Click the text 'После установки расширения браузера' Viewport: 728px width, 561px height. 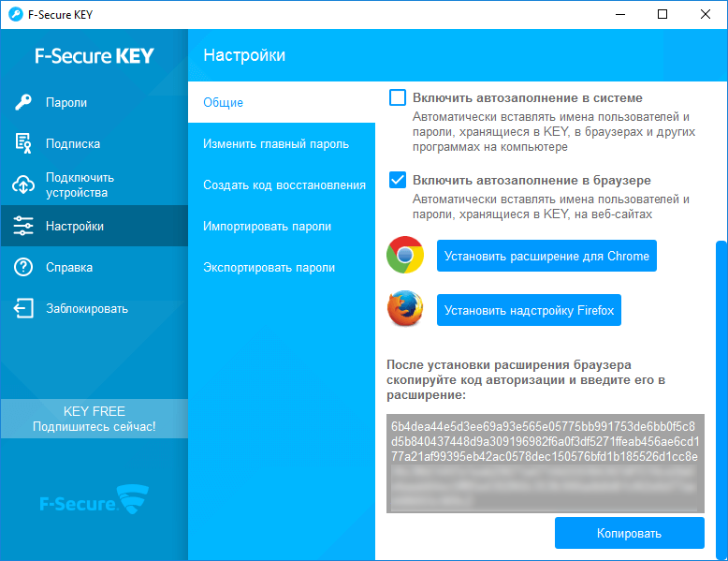[509, 365]
